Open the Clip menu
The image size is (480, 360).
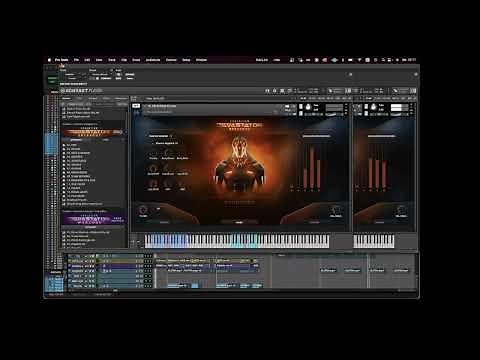coord(124,60)
